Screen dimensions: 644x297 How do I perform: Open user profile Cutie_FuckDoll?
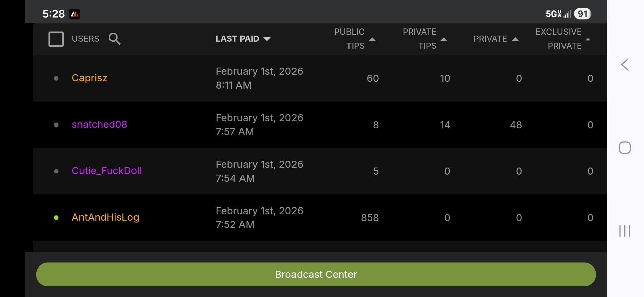click(107, 171)
